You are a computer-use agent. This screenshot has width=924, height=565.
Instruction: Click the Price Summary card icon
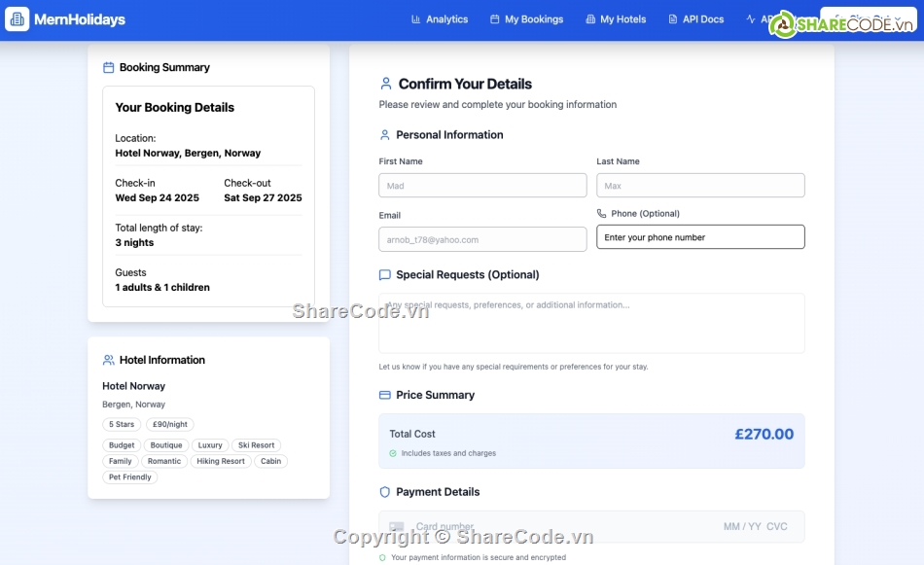pyautogui.click(x=385, y=395)
